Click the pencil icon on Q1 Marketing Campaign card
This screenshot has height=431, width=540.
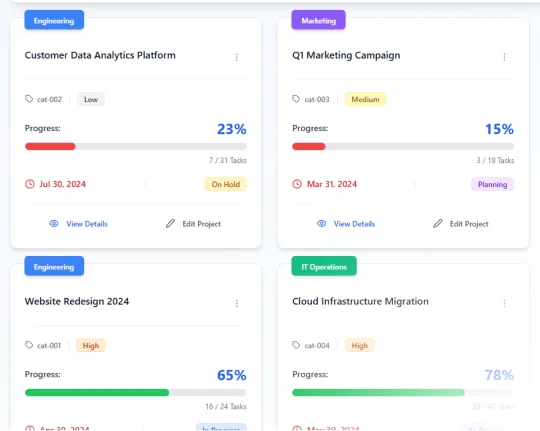(x=438, y=224)
